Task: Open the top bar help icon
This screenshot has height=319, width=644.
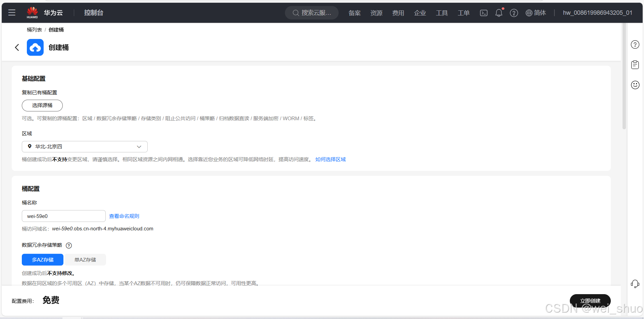Action: tap(514, 13)
